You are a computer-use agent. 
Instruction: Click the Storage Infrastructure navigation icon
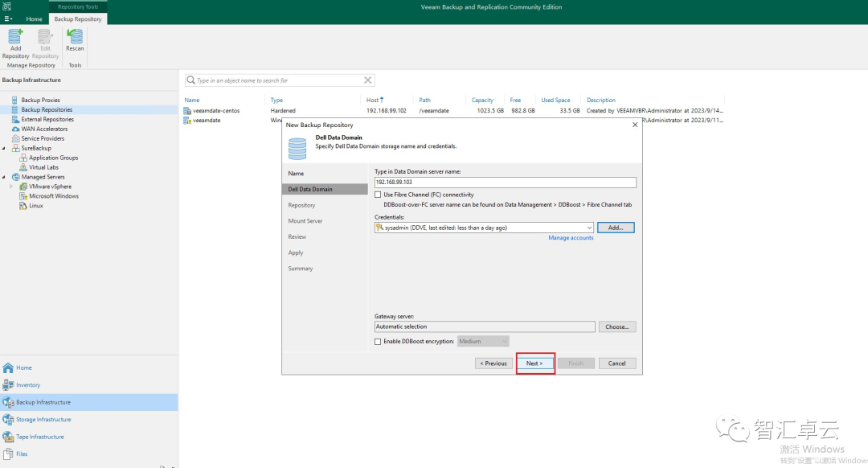8,419
